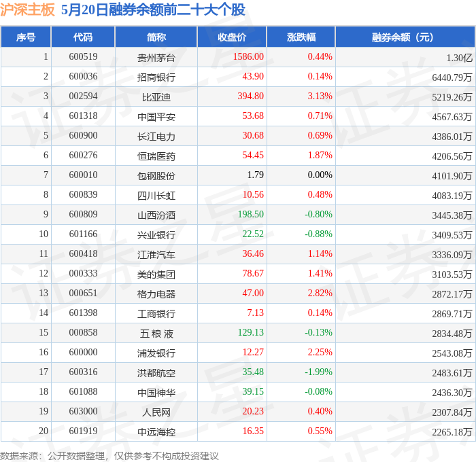Select the stock name 包钢股份

pyautogui.click(x=156, y=176)
